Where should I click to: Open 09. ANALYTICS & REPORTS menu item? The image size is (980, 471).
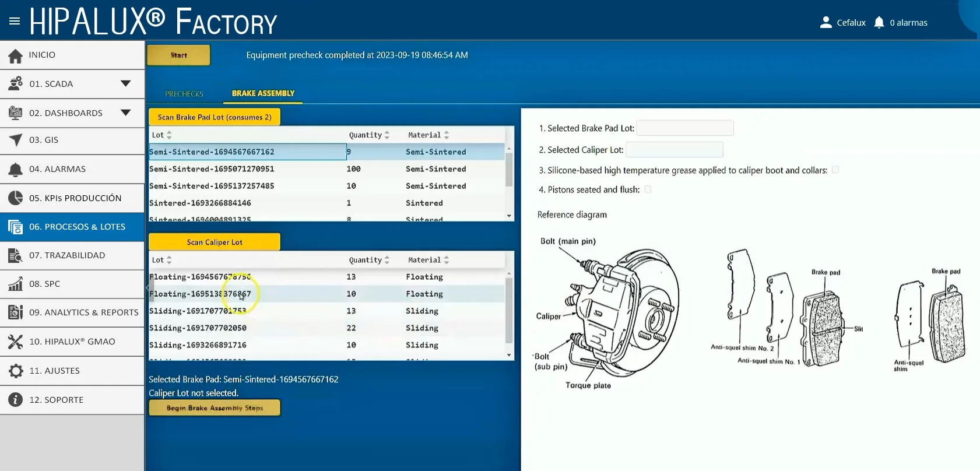72,312
